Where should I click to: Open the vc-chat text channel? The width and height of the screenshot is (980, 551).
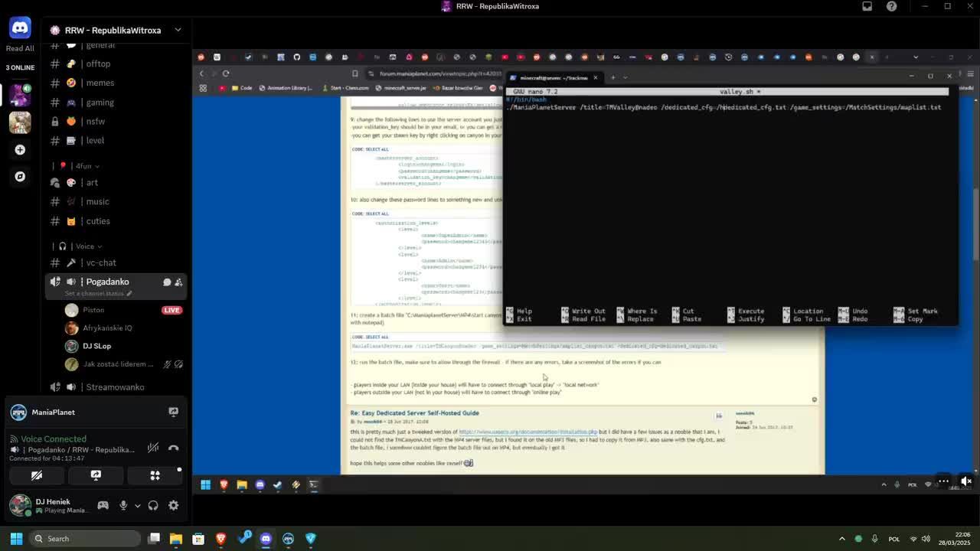tap(116, 262)
